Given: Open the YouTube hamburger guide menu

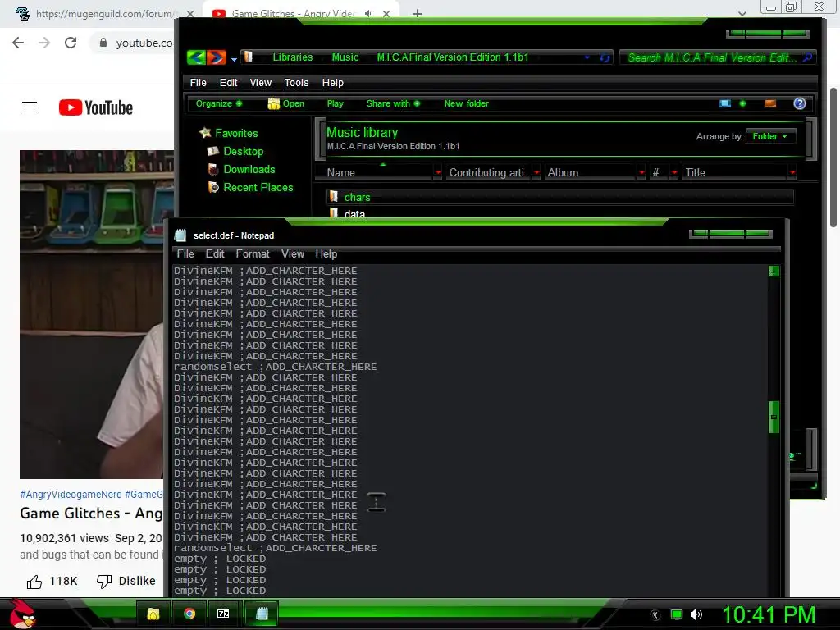Looking at the screenshot, I should point(30,107).
